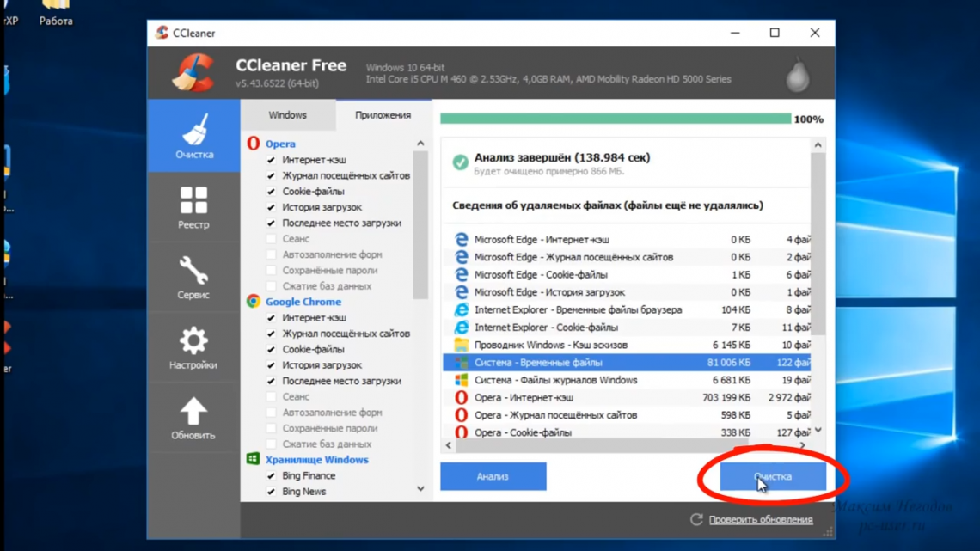The width and height of the screenshot is (980, 551).
Task: Click the refresh icon near Проверить обновления
Action: pyautogui.click(x=696, y=519)
